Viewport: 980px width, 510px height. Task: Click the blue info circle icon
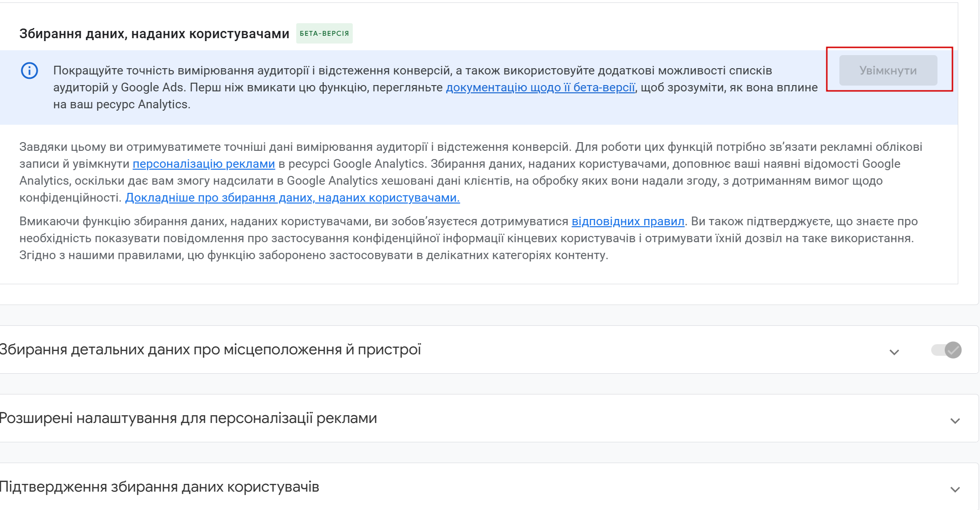click(x=29, y=71)
